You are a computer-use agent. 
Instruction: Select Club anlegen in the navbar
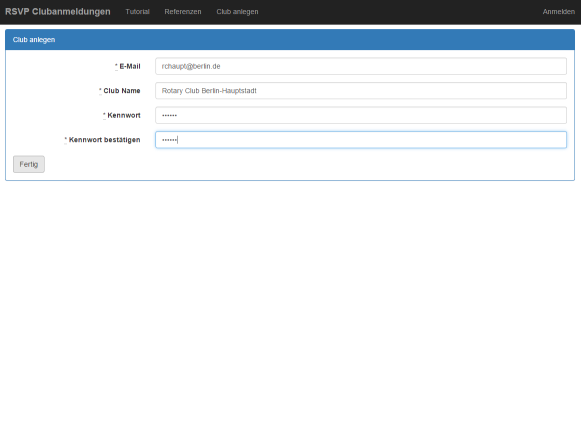coord(237,12)
